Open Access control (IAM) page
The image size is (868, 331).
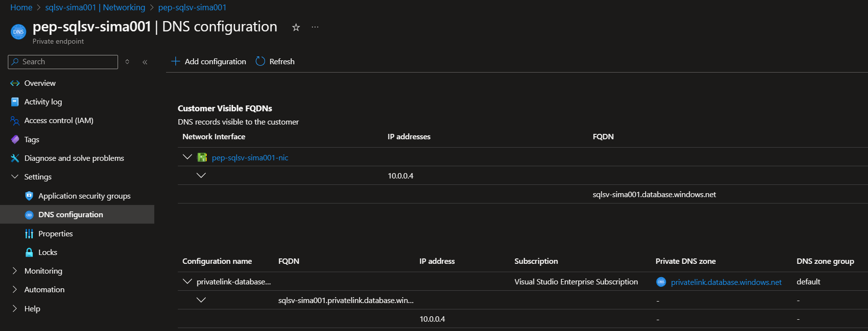pyautogui.click(x=59, y=120)
